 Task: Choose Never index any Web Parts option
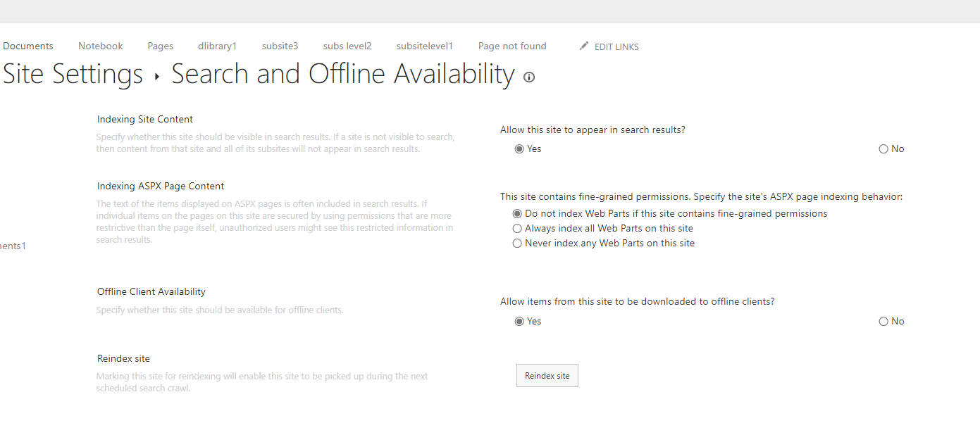click(x=517, y=244)
